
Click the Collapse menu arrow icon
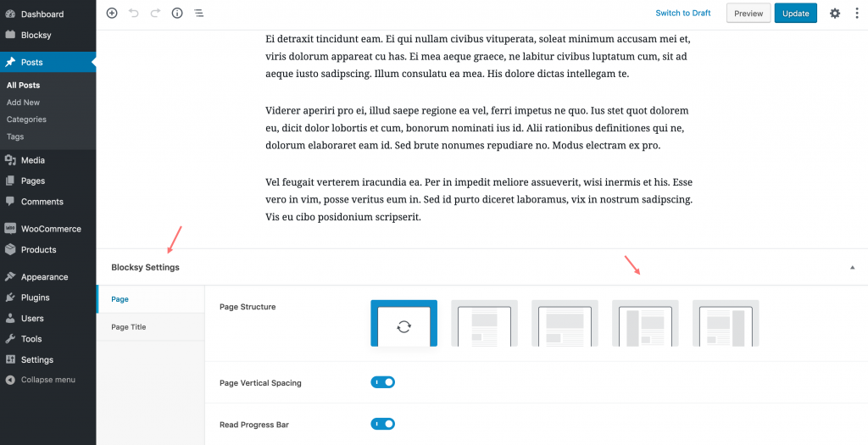click(x=10, y=381)
